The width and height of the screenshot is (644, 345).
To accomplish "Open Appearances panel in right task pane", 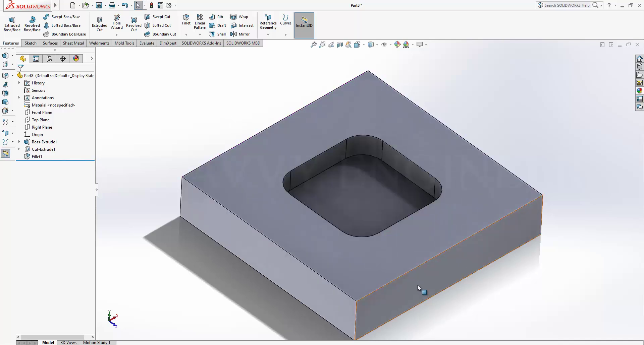I will point(639,91).
